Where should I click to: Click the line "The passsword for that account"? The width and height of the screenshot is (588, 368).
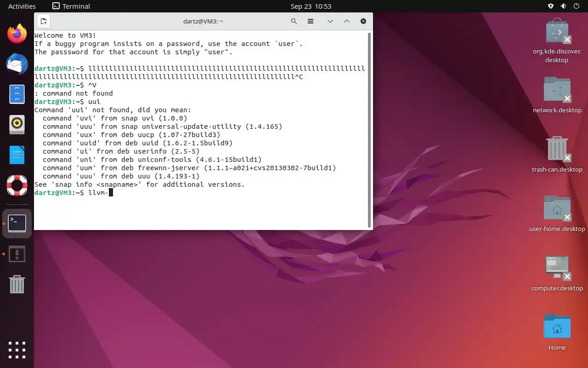(134, 52)
